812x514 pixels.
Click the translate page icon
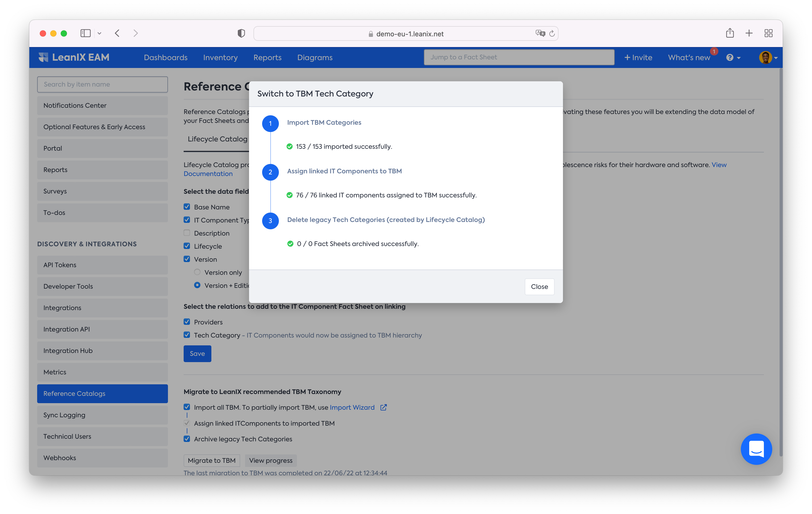tap(540, 33)
